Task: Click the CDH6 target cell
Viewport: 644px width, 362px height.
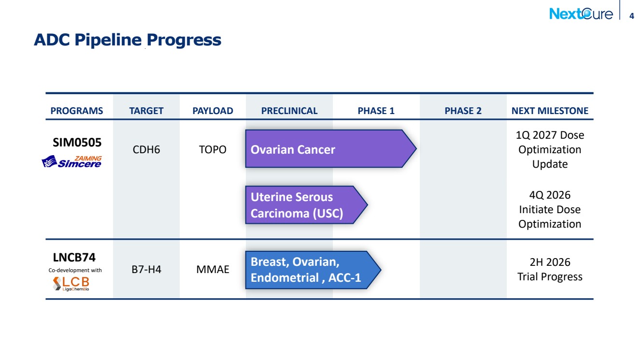Action: click(146, 150)
